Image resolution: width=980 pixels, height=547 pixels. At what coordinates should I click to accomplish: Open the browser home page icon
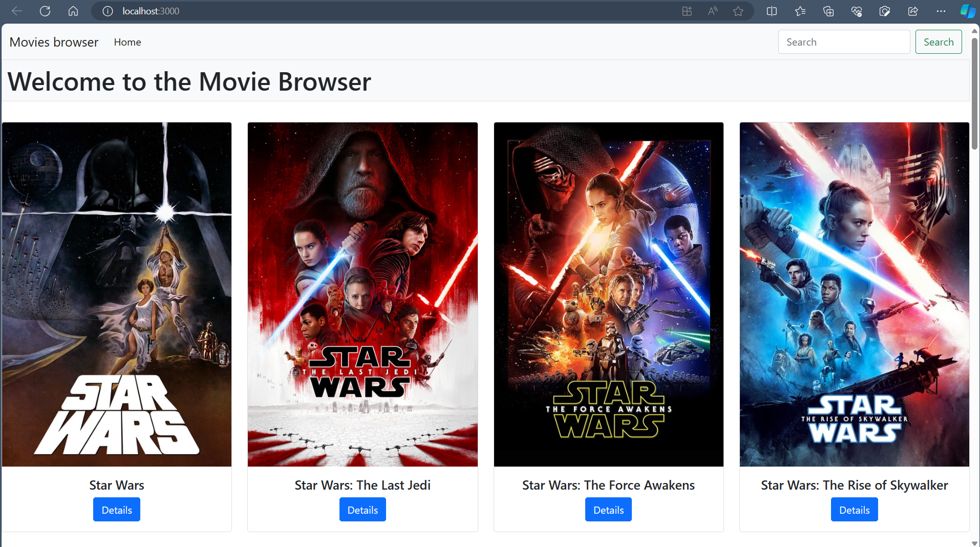pos(73,11)
